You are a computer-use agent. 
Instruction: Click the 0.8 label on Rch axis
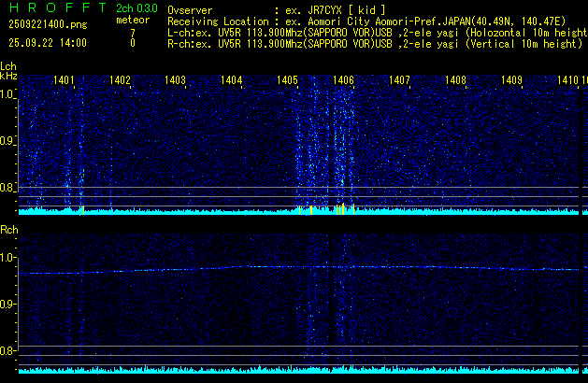[x=7, y=351]
